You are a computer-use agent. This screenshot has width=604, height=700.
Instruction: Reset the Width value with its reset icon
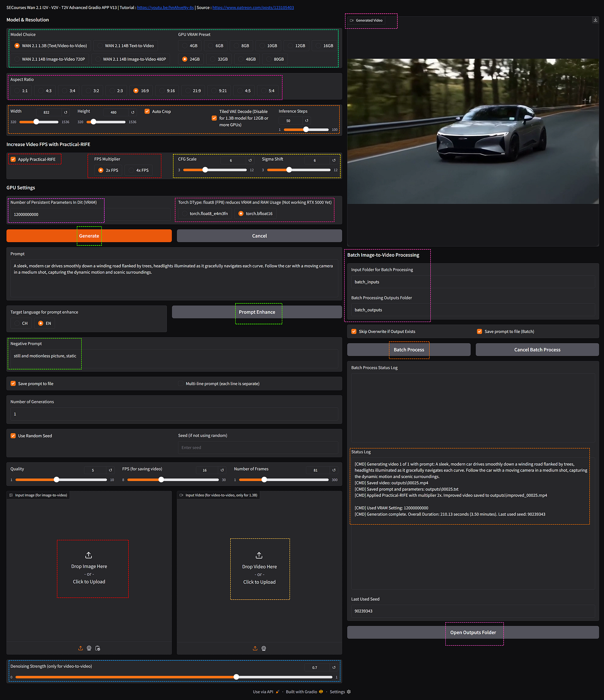(x=66, y=112)
